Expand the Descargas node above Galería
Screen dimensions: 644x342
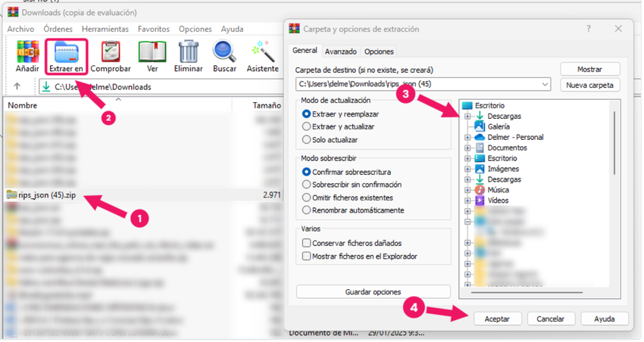tap(467, 116)
